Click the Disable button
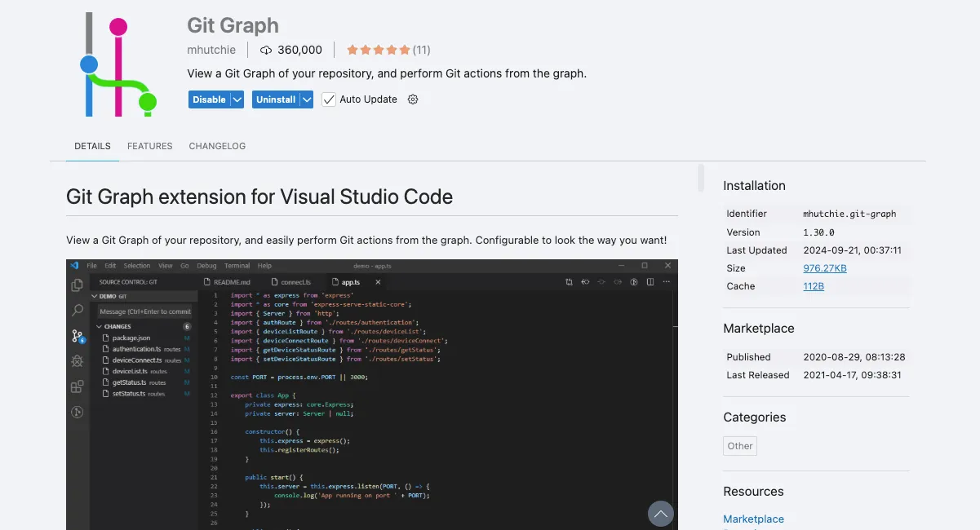Screen dimensions: 980x530 210,99
